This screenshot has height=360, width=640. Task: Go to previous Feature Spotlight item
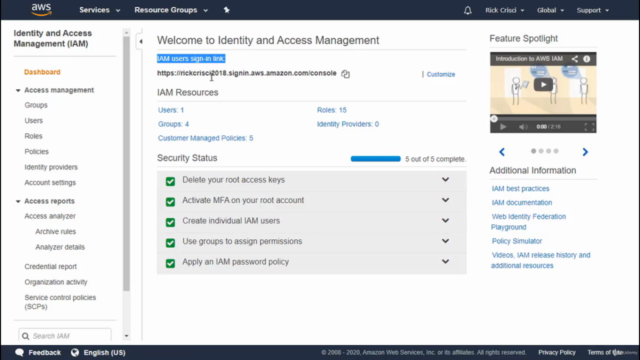[502, 152]
